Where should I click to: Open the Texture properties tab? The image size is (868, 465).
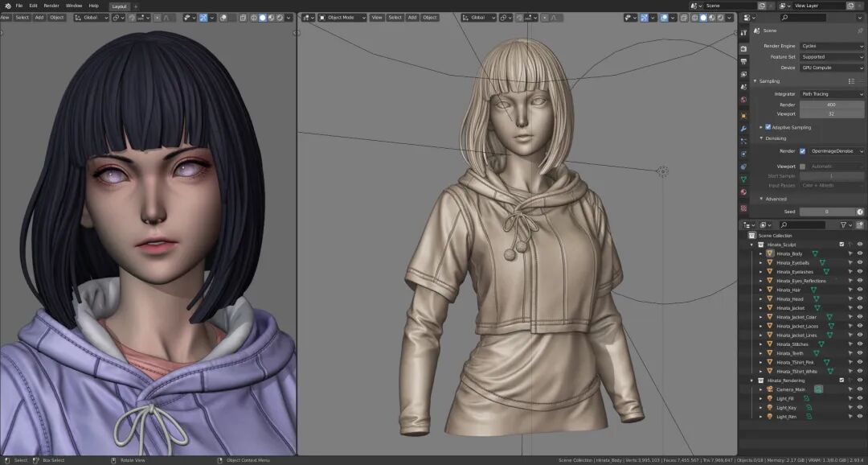tap(743, 208)
